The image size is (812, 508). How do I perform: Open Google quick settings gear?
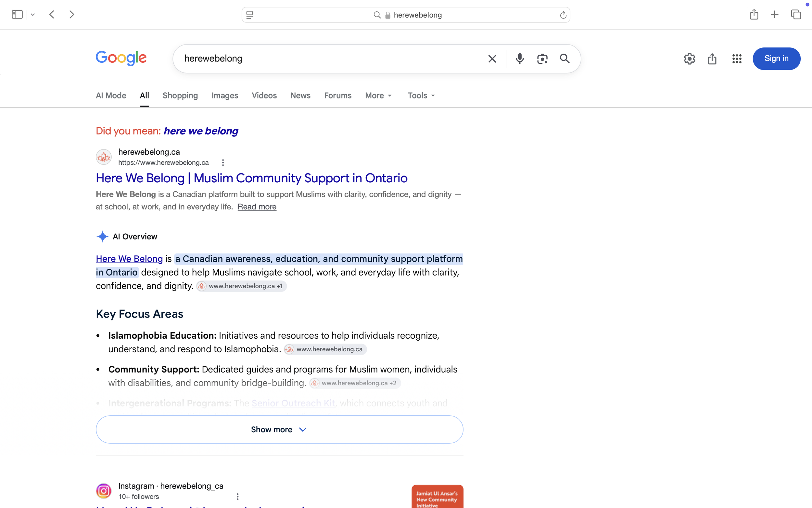coord(690,59)
